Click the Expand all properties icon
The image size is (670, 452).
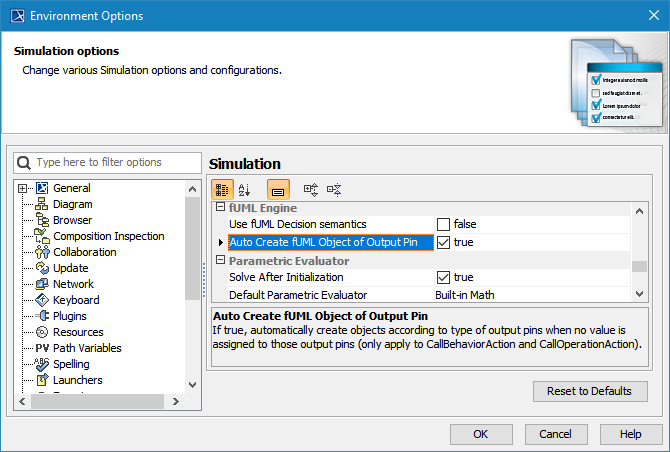311,188
